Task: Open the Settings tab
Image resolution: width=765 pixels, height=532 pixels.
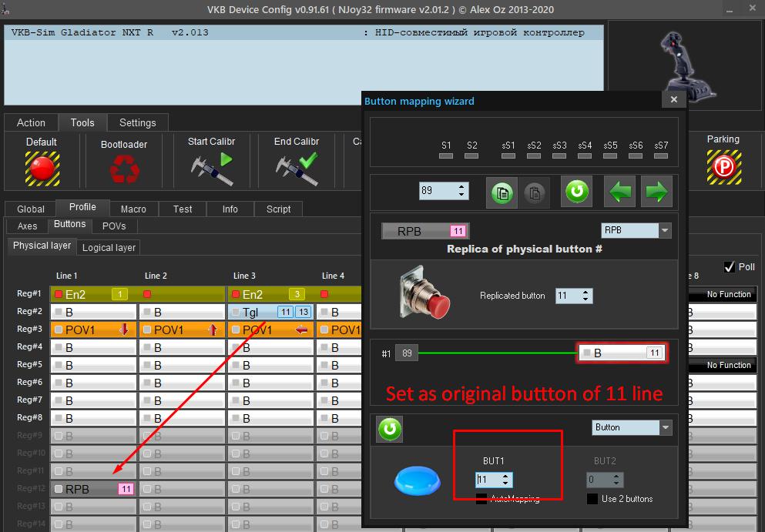Action: (x=138, y=123)
